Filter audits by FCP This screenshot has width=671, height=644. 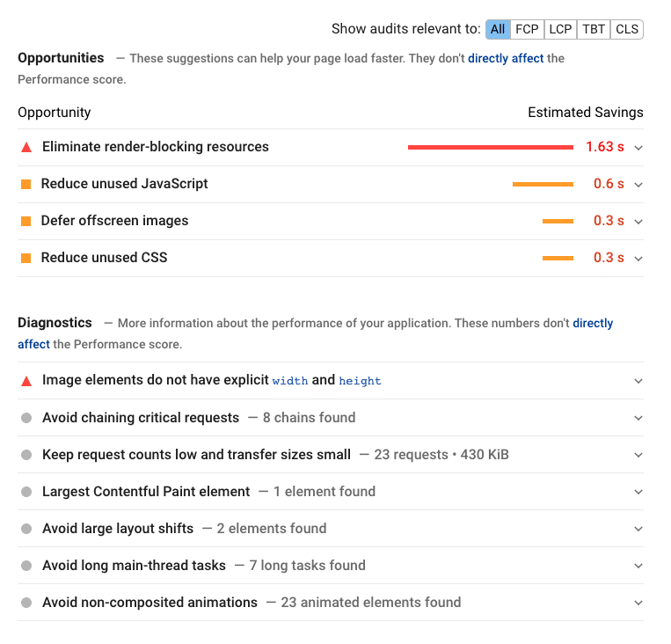[527, 29]
